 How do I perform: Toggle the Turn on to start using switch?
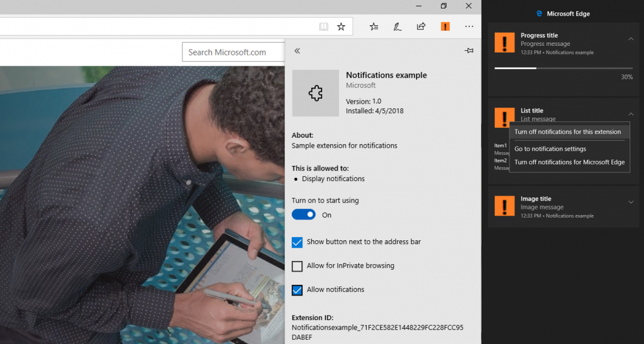click(x=304, y=214)
